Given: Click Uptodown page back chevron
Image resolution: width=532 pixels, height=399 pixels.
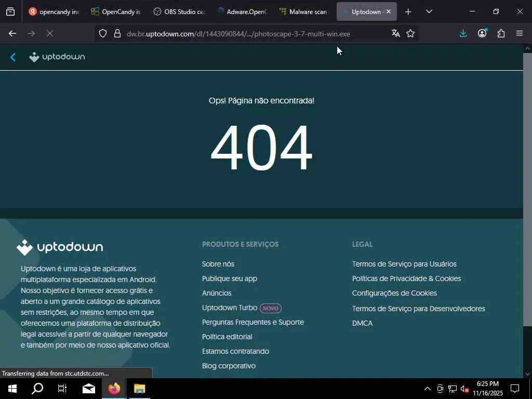Looking at the screenshot, I should [x=13, y=57].
